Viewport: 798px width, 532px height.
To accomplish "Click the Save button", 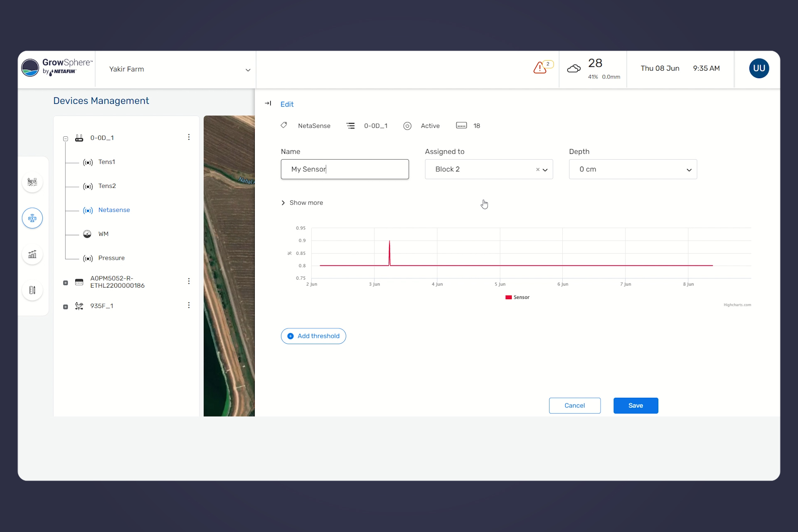I will click(635, 406).
